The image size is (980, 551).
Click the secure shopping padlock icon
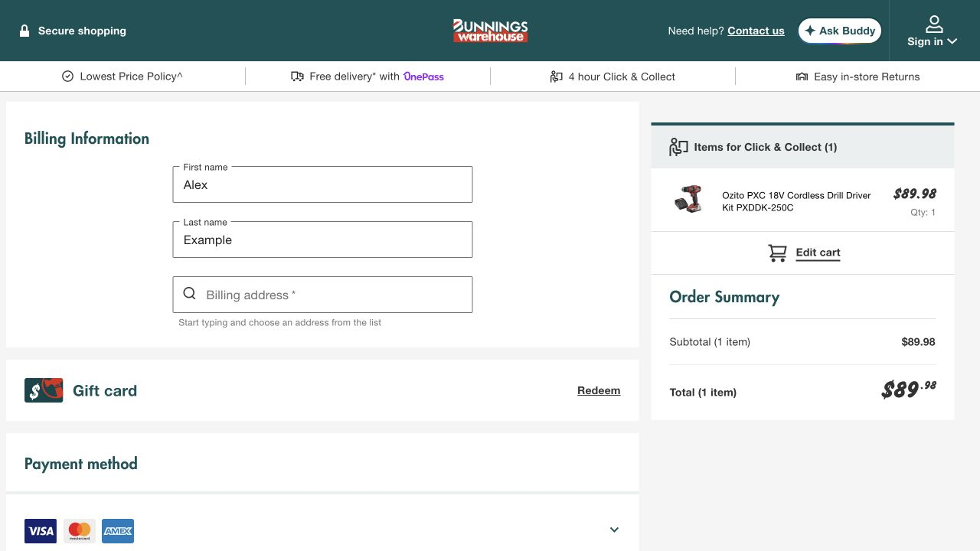(x=24, y=31)
